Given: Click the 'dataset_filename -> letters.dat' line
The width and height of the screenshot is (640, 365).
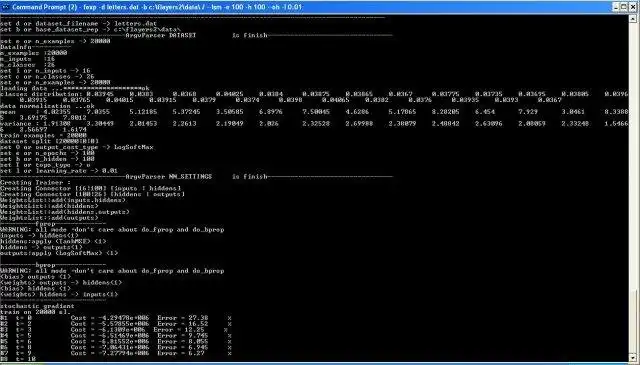Looking at the screenshot, I should pos(78,24).
